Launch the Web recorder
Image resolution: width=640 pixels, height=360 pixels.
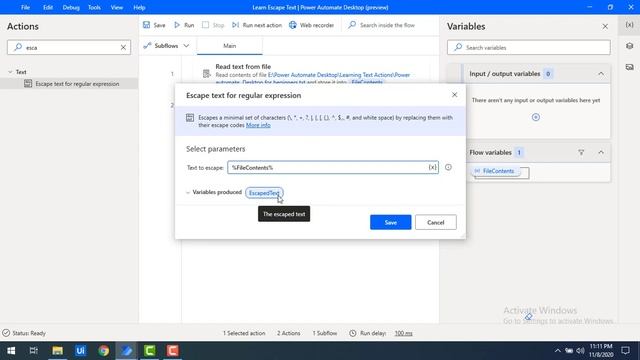pos(311,25)
